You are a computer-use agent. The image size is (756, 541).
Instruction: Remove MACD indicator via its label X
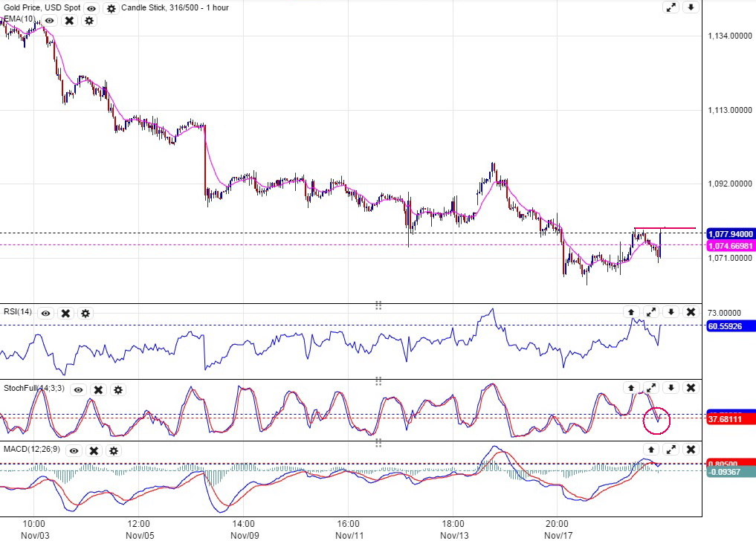click(x=94, y=451)
